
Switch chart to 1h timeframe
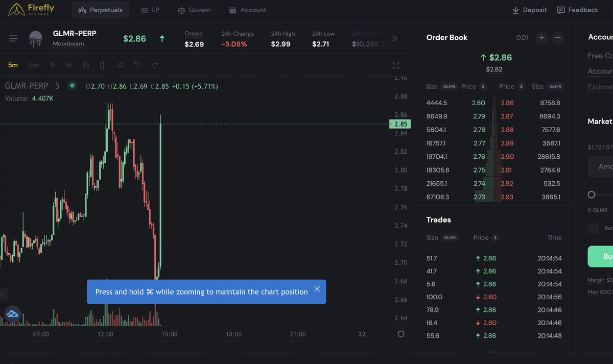(x=53, y=65)
